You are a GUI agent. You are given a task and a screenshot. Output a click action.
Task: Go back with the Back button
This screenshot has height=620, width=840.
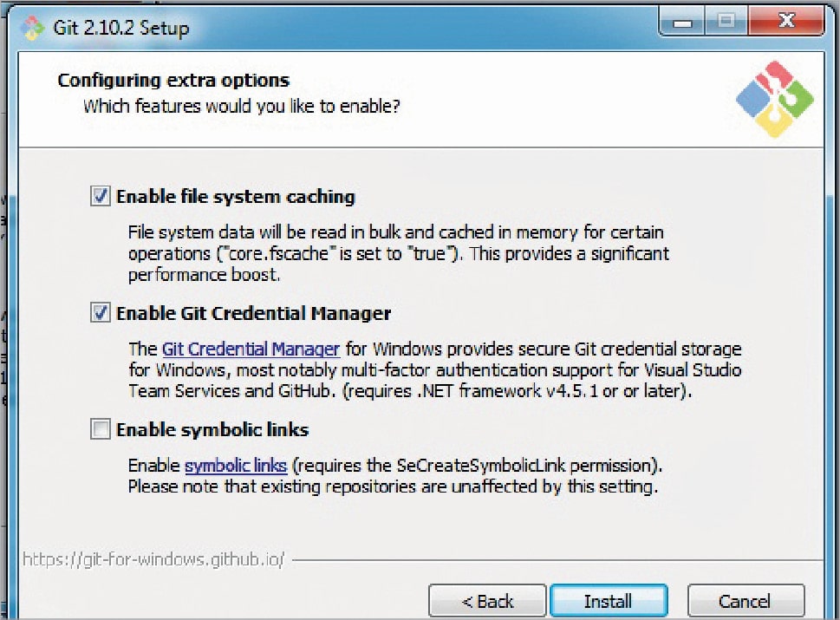point(487,601)
